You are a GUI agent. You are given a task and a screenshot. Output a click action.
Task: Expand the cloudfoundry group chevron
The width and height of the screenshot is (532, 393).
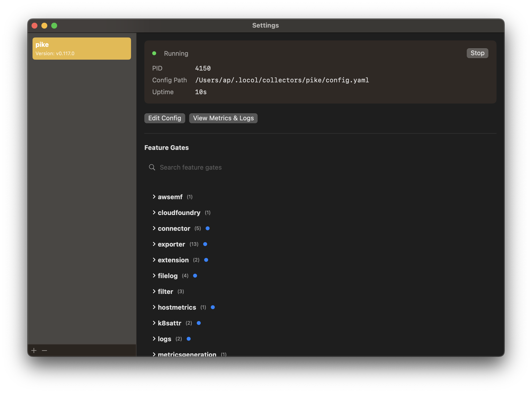tap(154, 213)
